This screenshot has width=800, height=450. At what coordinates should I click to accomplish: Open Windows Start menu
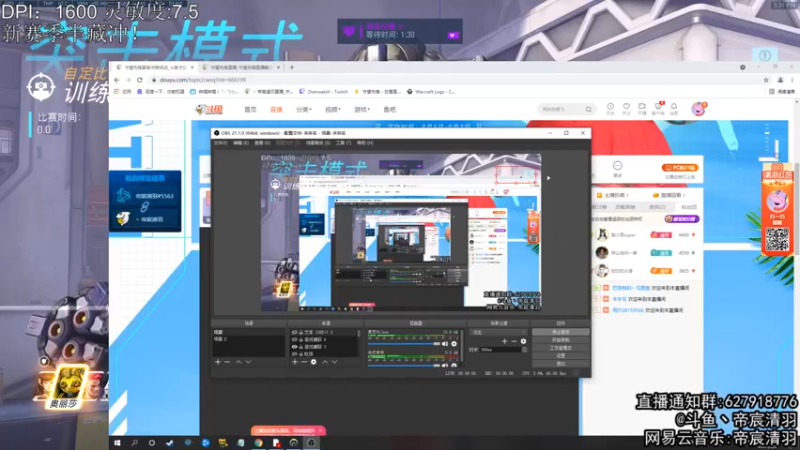(x=117, y=443)
